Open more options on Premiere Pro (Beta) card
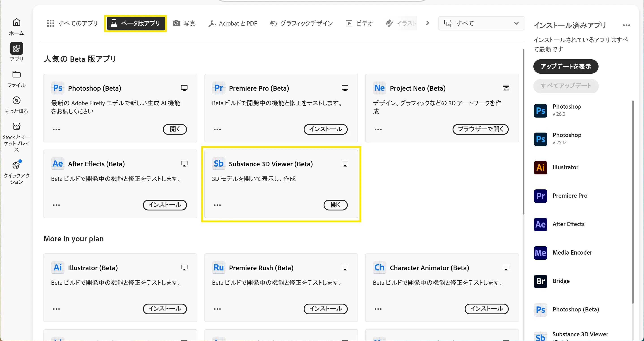 tap(217, 129)
